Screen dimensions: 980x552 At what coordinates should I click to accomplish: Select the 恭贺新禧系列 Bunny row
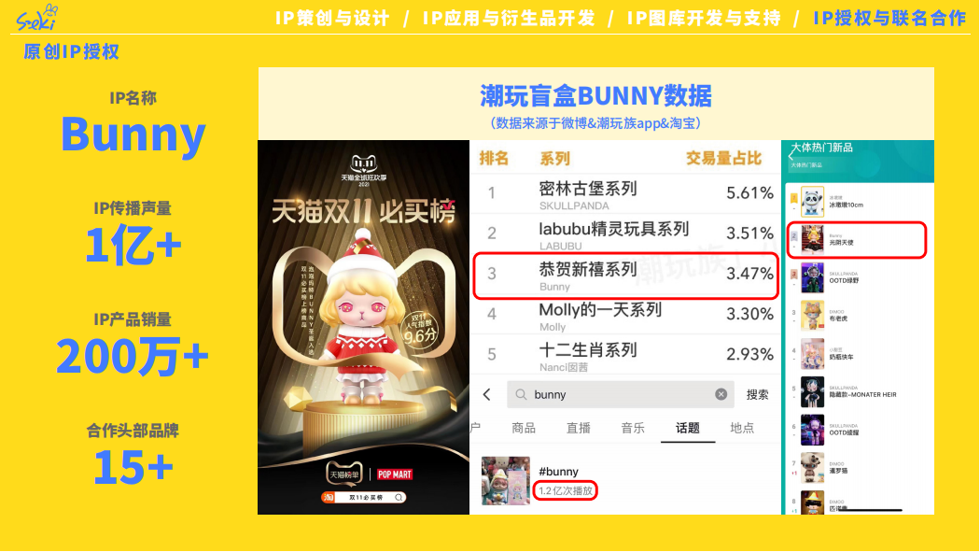pos(625,276)
